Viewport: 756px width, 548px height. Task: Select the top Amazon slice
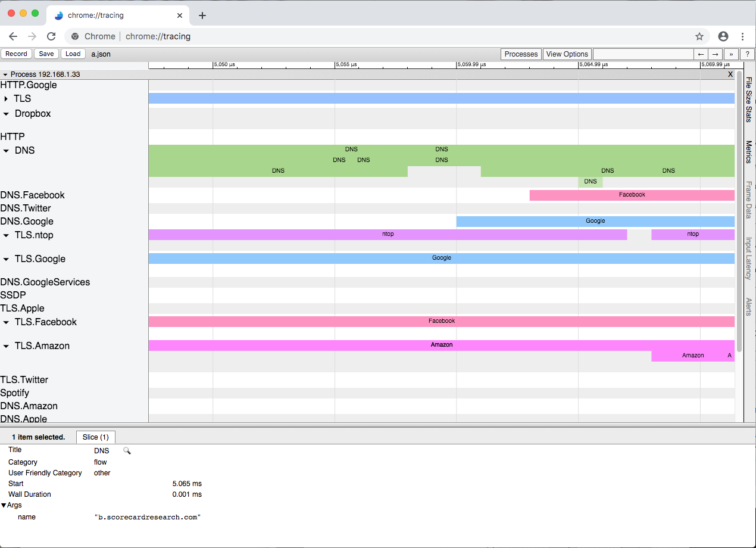click(x=442, y=345)
